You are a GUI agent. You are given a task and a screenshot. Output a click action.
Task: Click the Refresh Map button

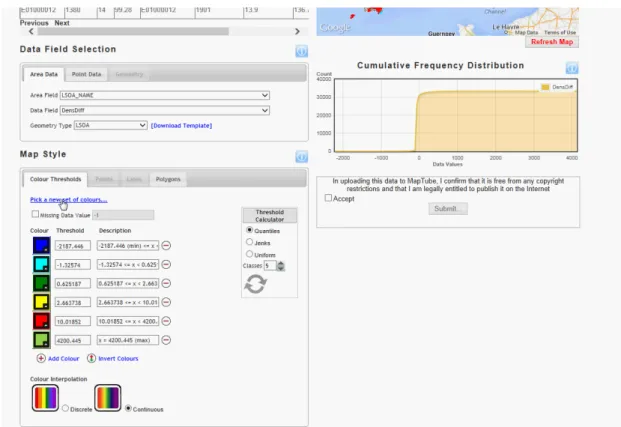click(552, 42)
